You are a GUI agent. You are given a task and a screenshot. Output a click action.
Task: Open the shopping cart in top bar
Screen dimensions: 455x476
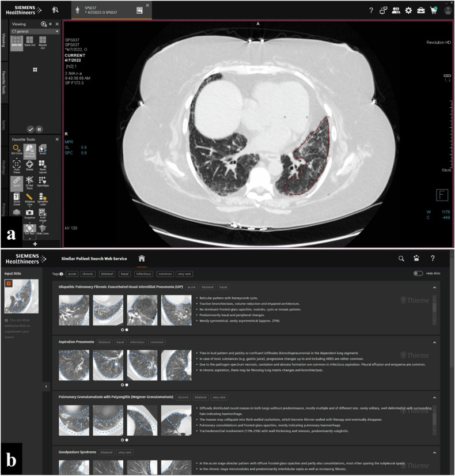click(434, 10)
